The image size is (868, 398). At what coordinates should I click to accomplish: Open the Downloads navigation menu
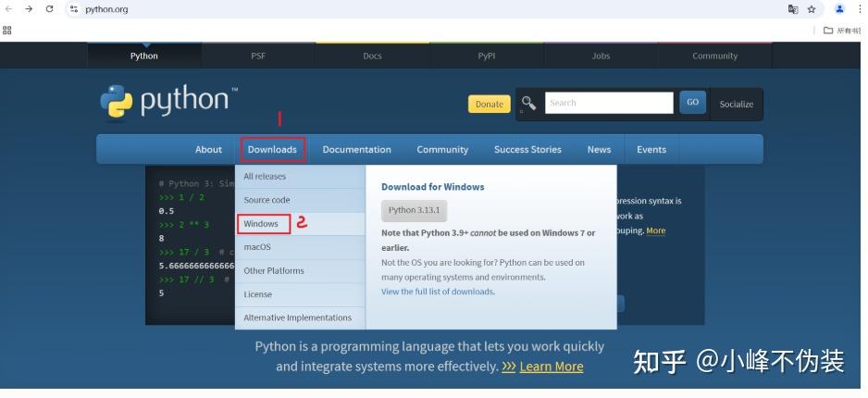(x=272, y=149)
